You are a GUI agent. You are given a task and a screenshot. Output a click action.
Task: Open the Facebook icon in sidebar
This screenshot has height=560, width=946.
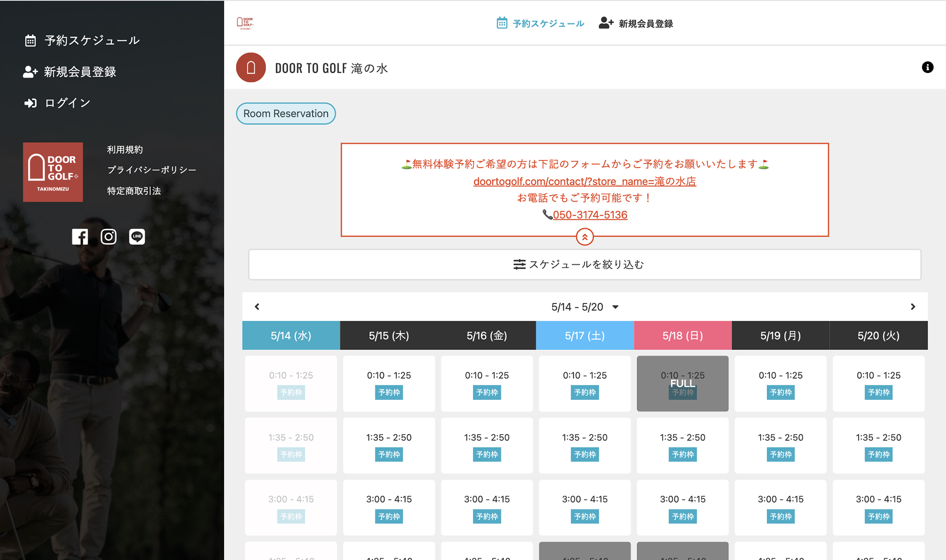pos(80,236)
